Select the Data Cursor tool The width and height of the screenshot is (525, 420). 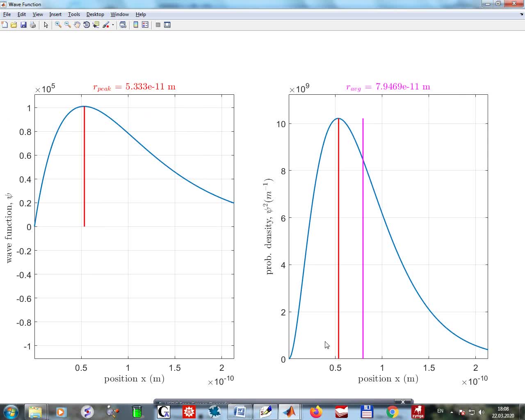[x=96, y=25]
